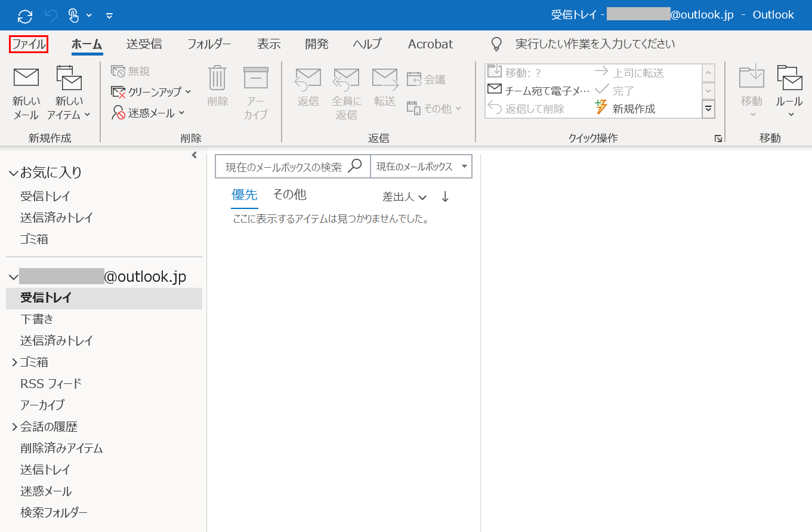Viewport: 812px width, 532px height.
Task: Click 実行したい作業を入力してください search box
Action: pos(595,44)
